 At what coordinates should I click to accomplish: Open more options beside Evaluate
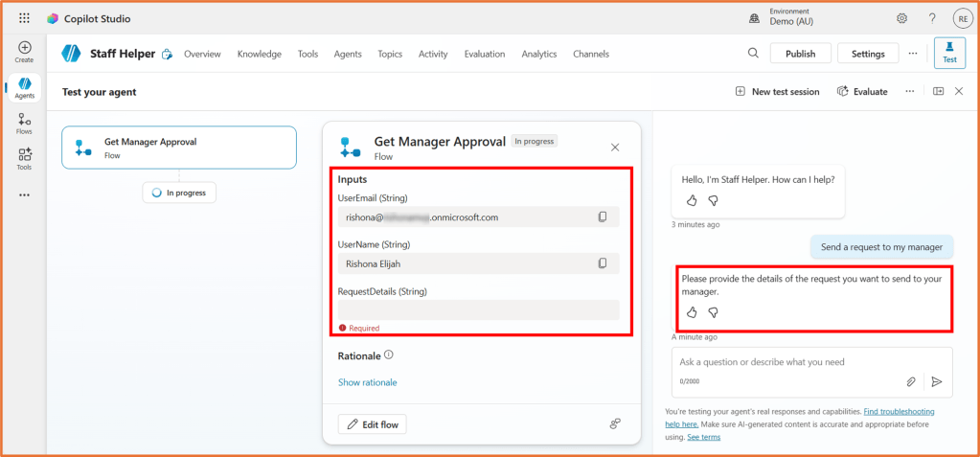coord(910,91)
